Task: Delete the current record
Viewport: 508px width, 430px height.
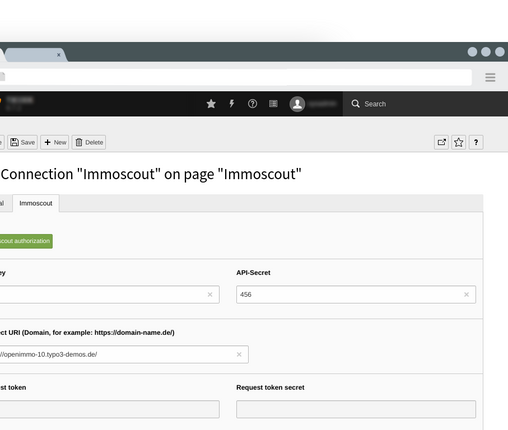Action: tap(89, 142)
